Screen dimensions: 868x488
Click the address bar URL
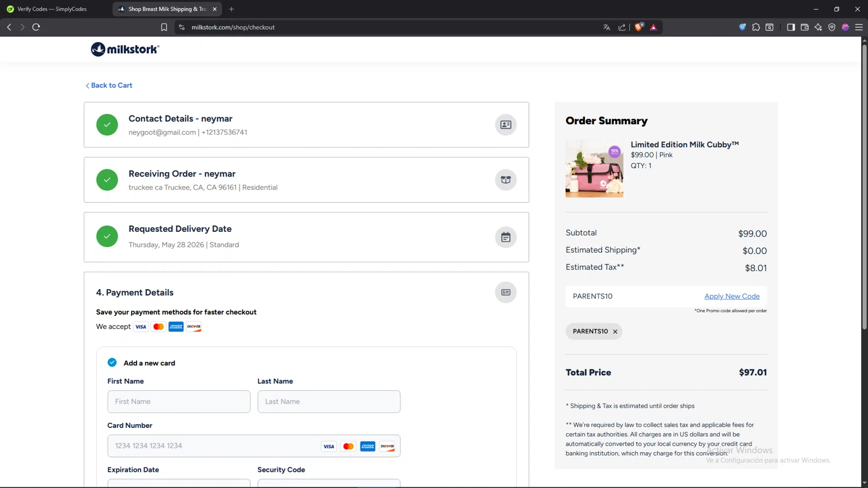pos(233,27)
